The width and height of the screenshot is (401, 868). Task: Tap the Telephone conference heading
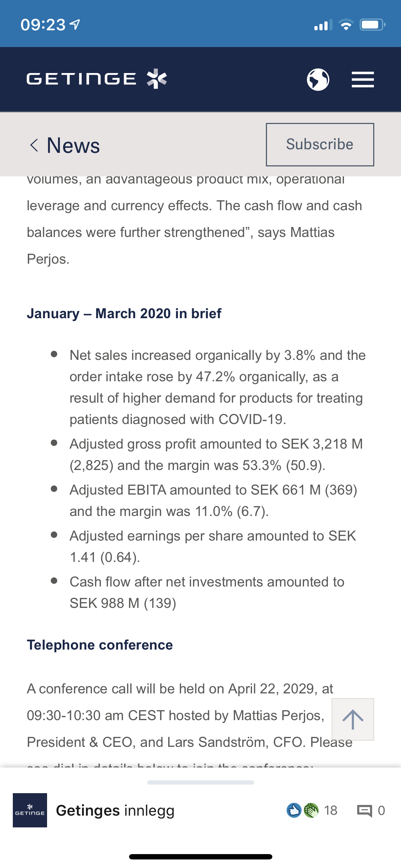[100, 645]
